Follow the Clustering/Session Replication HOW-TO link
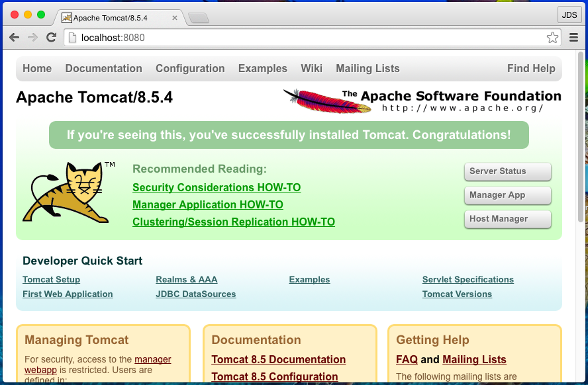Screen dimensions: 588x385 pos(233,222)
